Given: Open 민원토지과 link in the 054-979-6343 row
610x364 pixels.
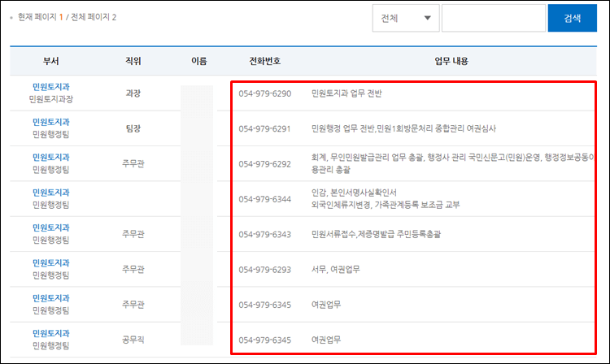Looking at the screenshot, I should click(51, 227).
